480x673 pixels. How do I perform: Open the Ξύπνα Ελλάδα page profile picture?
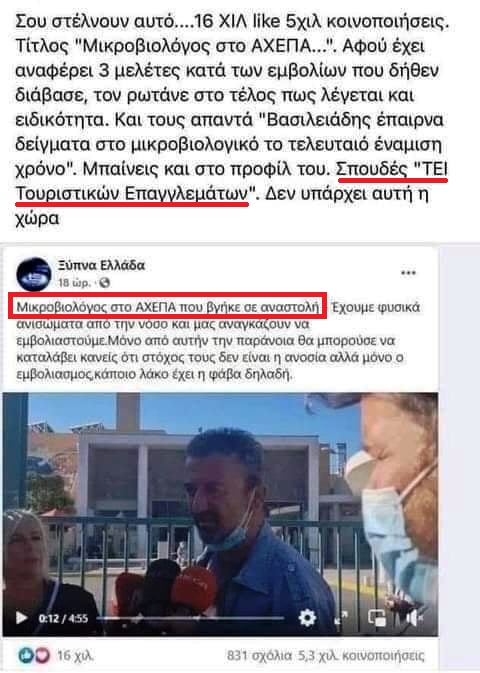click(34, 274)
